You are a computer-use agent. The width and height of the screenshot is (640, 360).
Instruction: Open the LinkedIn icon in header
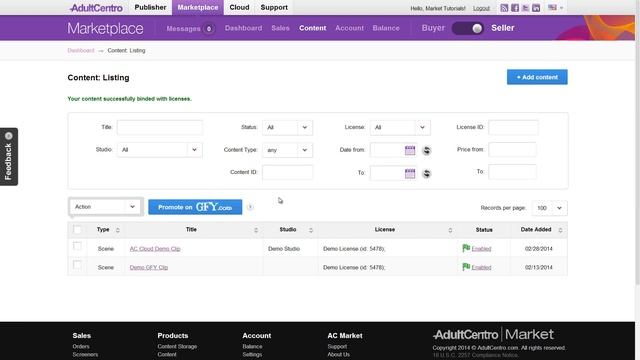536,8
